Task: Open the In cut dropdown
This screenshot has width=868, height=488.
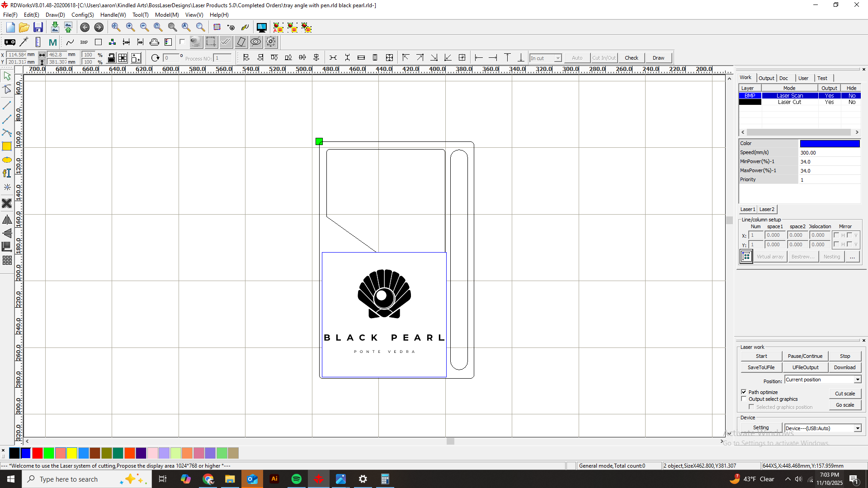Action: [x=558, y=58]
